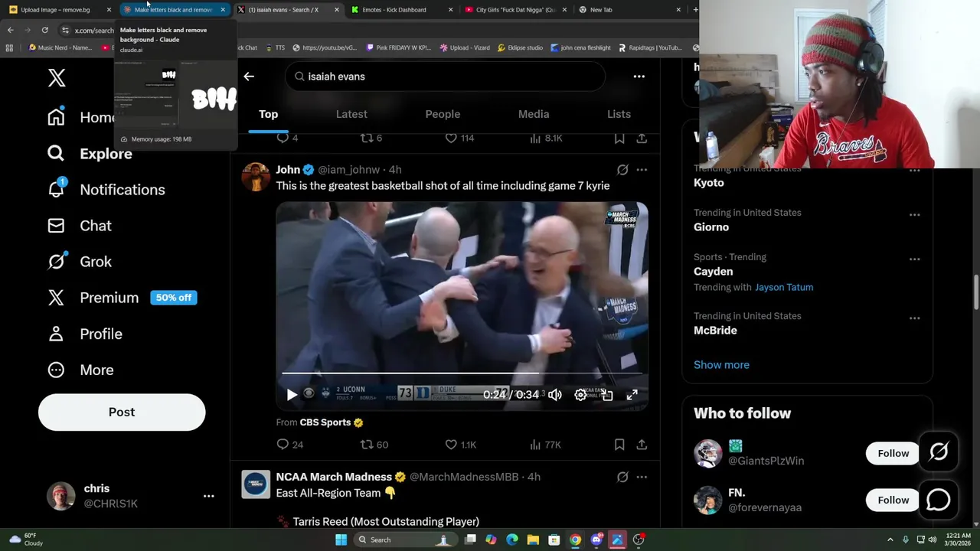Go back with search back arrow
The height and width of the screenshot is (551, 980).
[x=249, y=77]
